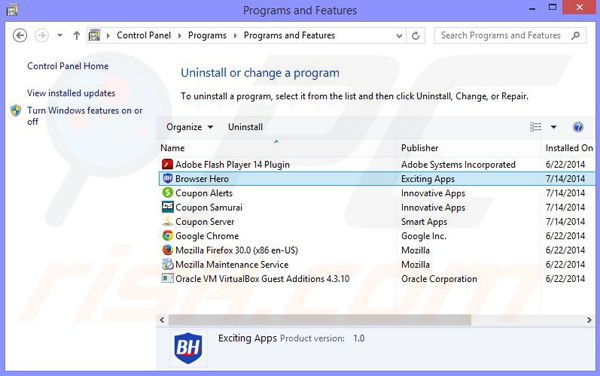Open the recent locations dropdown arrow
This screenshot has width=600, height=376.
pyautogui.click(x=60, y=36)
